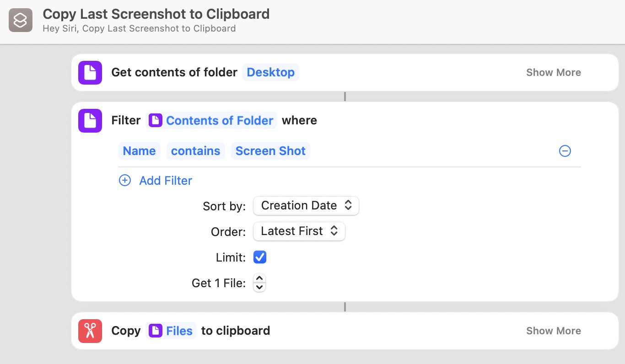Click the Files variable token in Copy action
This screenshot has width=625, height=364.
(x=171, y=331)
